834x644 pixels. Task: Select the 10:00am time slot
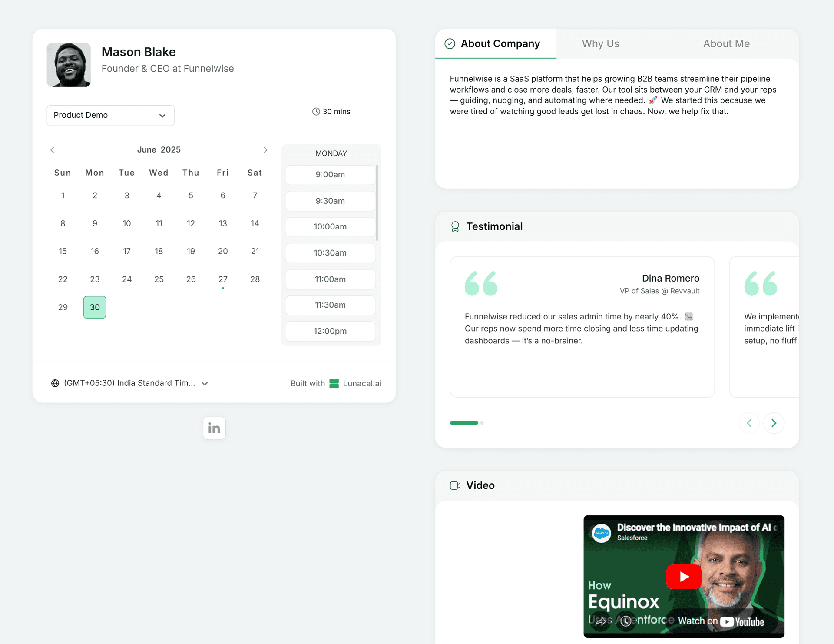[331, 227]
